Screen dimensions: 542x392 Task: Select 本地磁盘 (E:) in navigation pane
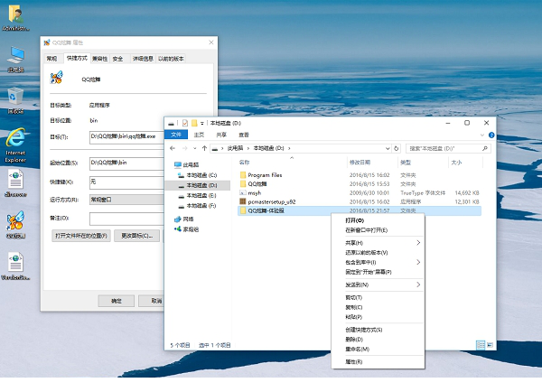point(197,196)
